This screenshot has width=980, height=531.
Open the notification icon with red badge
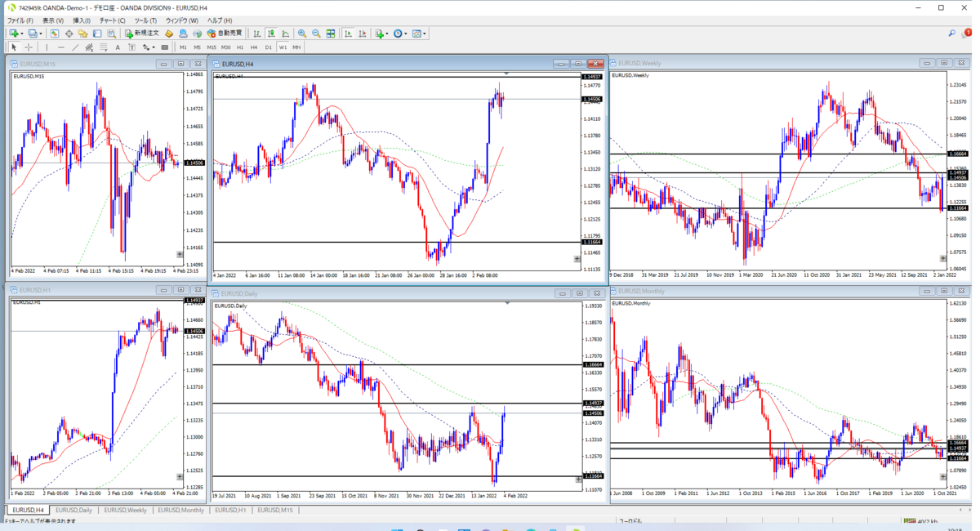click(968, 33)
